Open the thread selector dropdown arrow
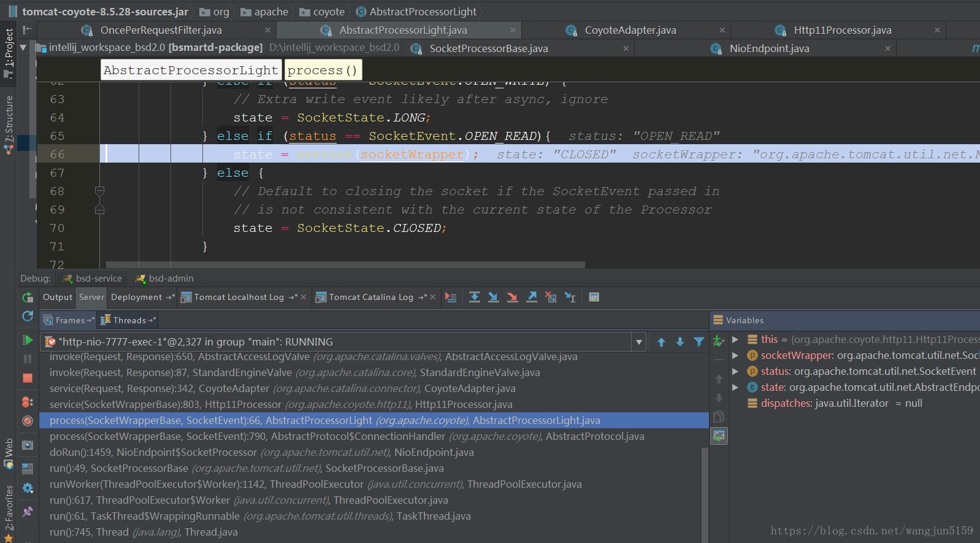Screen dimensions: 980x543 pos(639,342)
